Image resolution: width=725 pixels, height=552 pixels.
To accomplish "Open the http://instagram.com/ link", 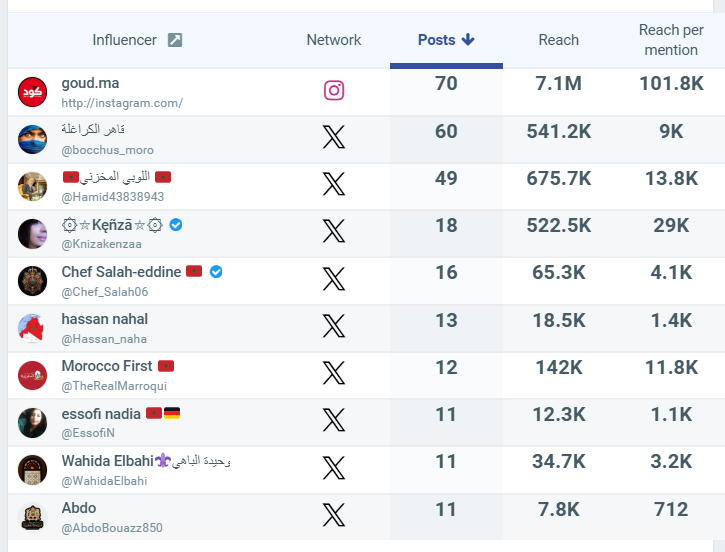I will tap(122, 103).
